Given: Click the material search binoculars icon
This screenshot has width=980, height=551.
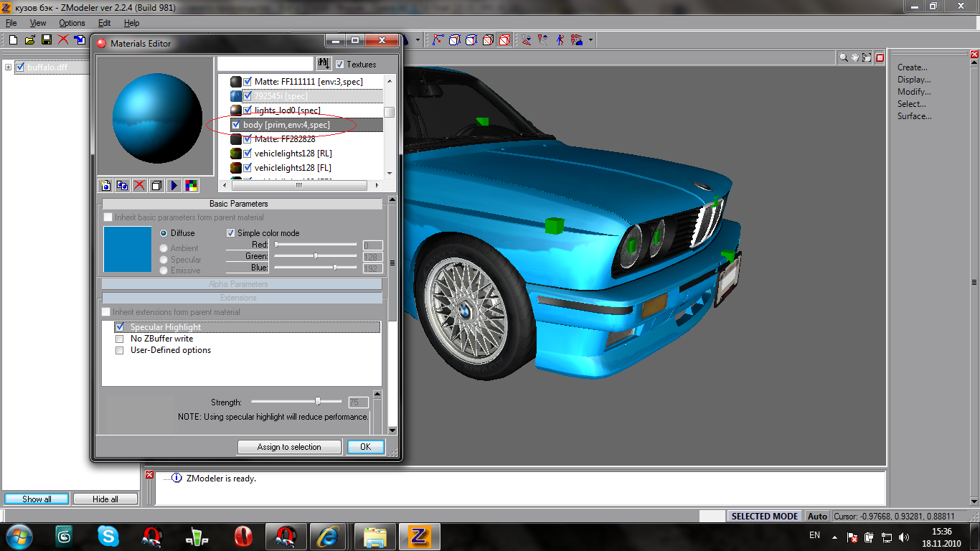Looking at the screenshot, I should coord(324,64).
